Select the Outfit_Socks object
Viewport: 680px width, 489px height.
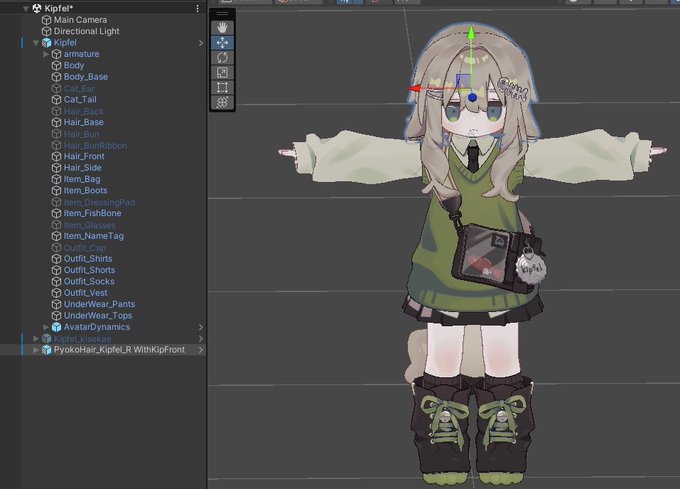tap(89, 281)
